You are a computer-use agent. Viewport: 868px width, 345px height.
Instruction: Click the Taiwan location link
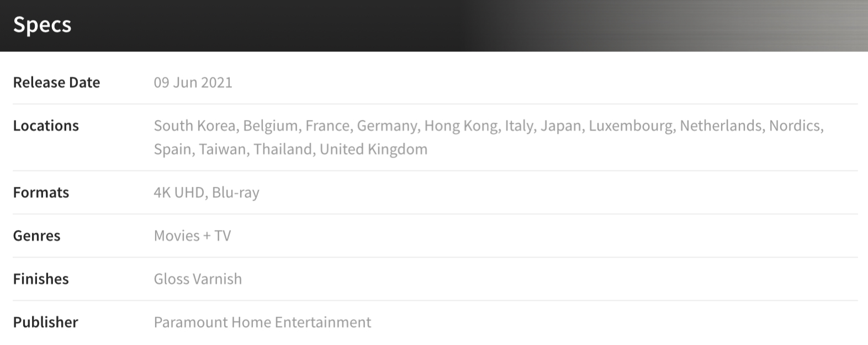point(222,149)
